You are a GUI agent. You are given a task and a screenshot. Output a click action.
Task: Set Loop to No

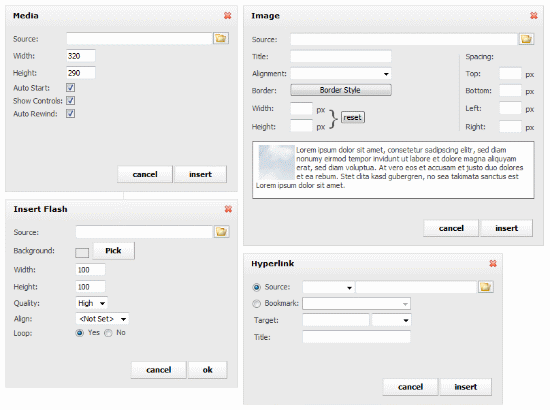(x=108, y=333)
